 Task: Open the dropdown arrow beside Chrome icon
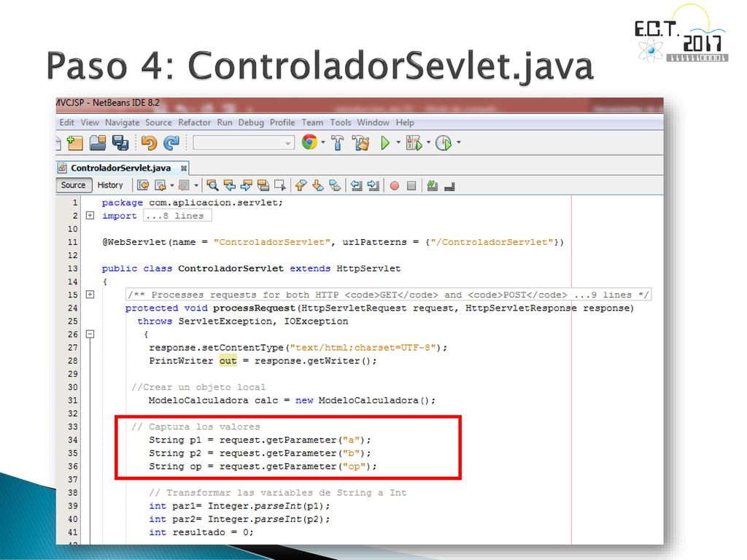click(323, 142)
